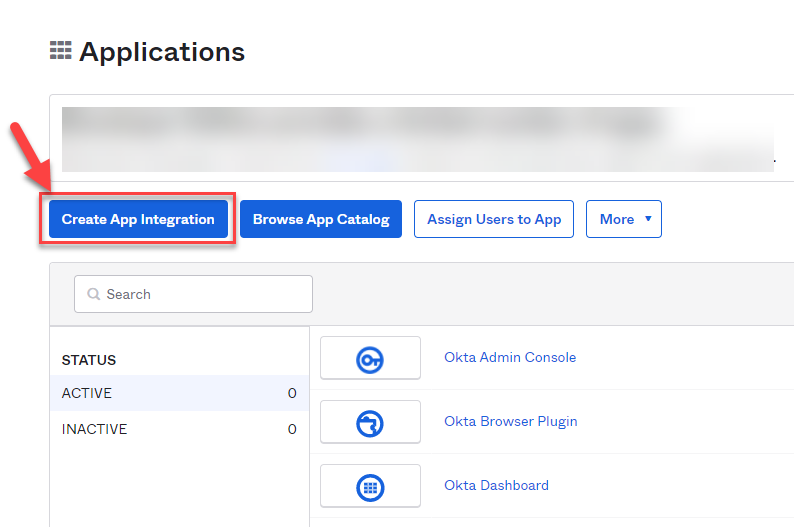The height and width of the screenshot is (527, 794).
Task: Click the Okta Dashboard grid logo icon
Action: coord(370,487)
